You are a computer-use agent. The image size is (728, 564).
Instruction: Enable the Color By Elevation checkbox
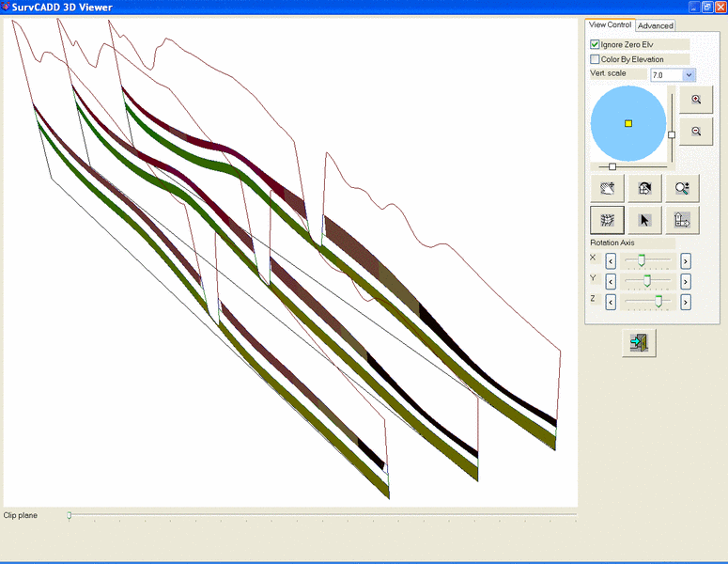tap(595, 59)
